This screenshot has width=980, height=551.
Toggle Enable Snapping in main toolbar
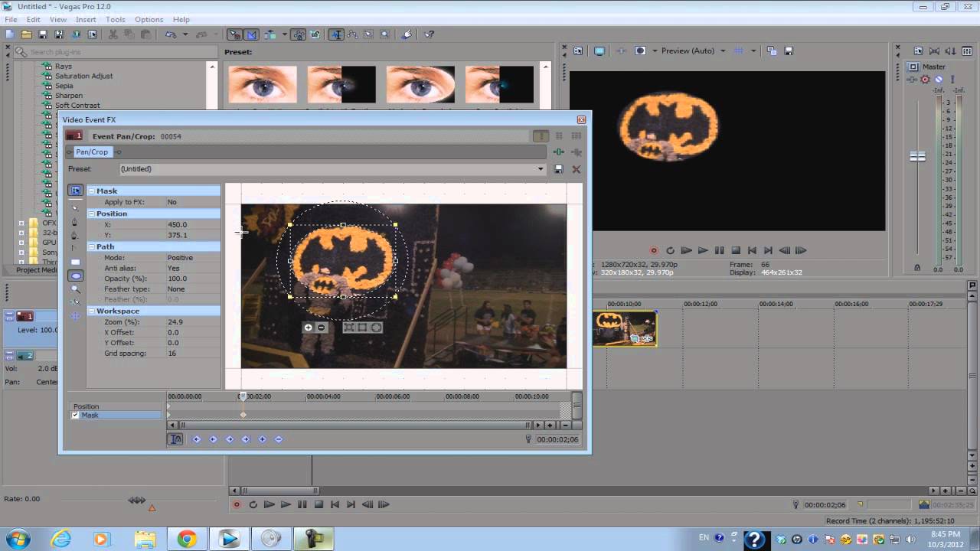point(234,34)
